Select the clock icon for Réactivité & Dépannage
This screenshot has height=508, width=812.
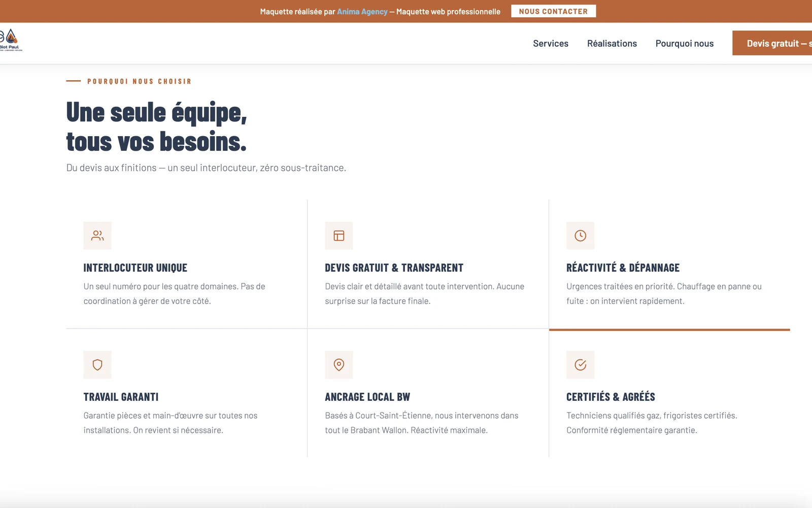tap(580, 235)
